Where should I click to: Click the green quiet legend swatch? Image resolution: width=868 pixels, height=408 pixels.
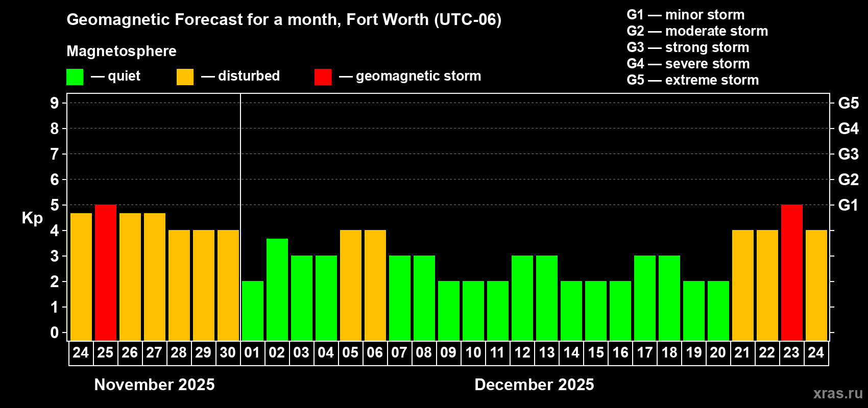coord(75,77)
